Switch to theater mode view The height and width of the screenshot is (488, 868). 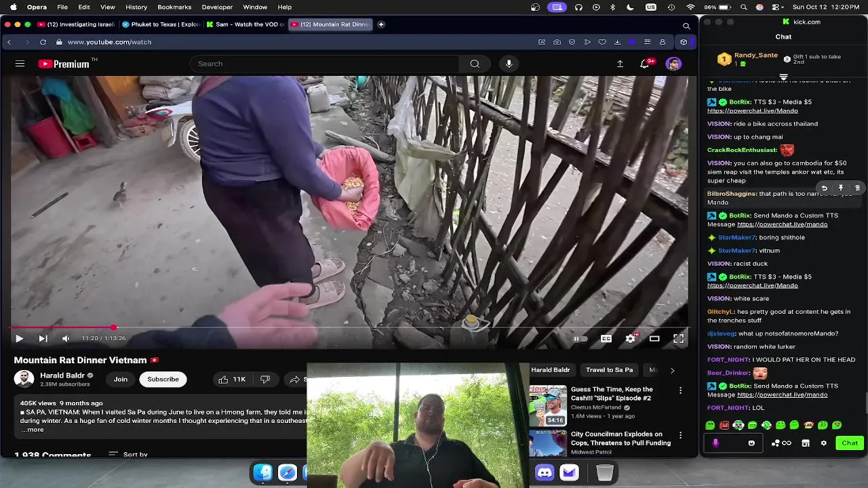coord(654,339)
